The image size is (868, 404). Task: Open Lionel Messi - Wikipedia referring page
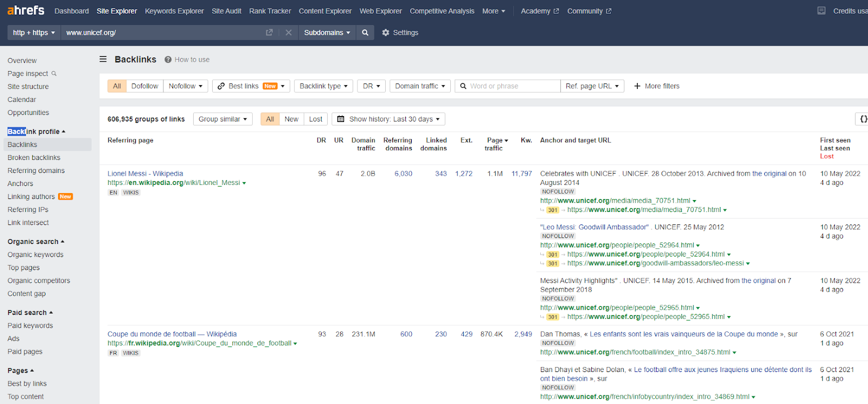tap(145, 174)
